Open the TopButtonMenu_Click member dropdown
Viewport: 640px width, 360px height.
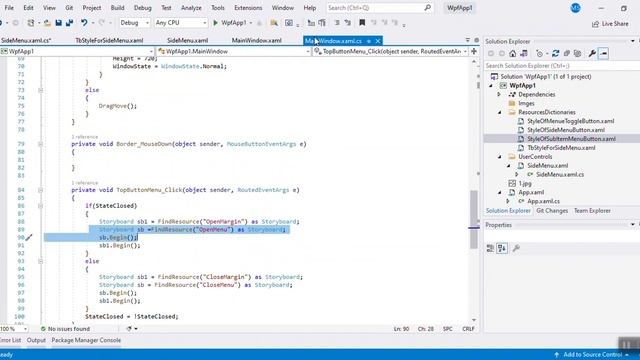391,51
